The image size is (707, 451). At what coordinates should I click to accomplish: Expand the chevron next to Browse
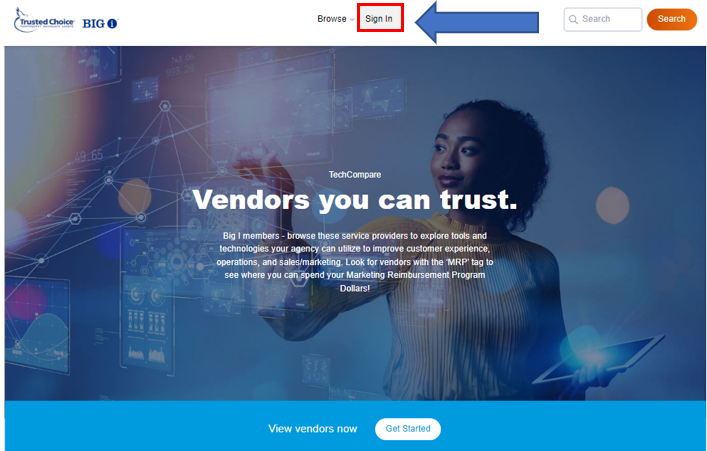coord(352,19)
